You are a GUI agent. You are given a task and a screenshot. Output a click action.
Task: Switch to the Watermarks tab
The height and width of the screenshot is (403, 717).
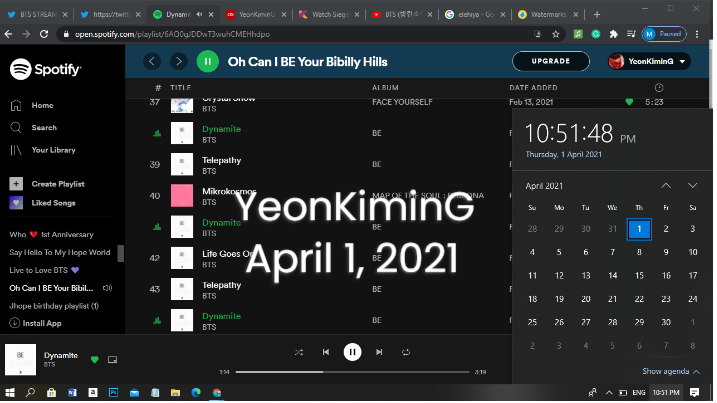(549, 15)
